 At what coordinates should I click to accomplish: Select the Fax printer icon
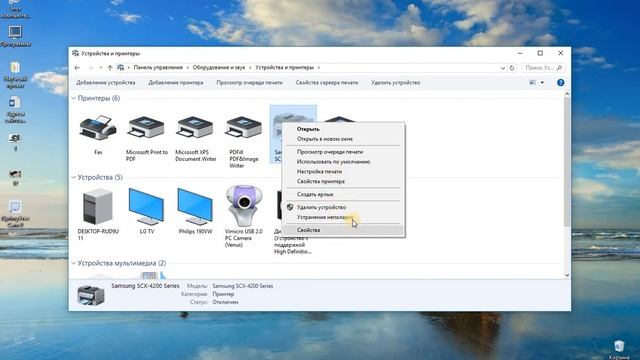point(98,127)
